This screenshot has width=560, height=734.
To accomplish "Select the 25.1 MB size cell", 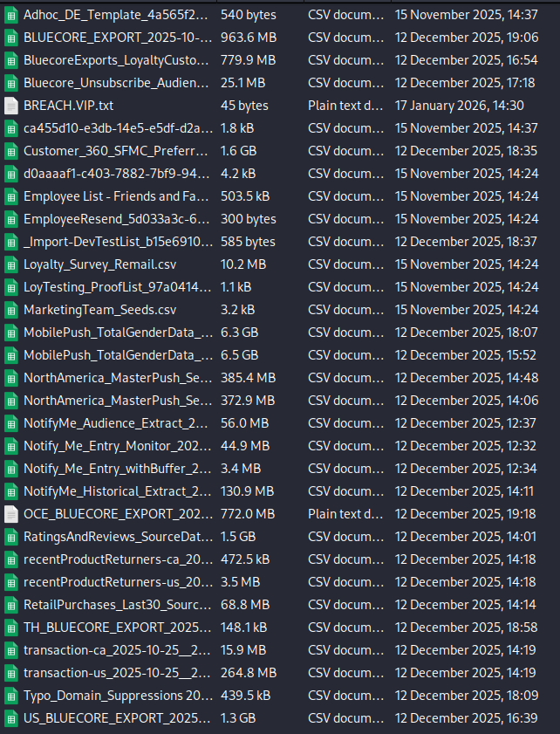I will [x=242, y=83].
